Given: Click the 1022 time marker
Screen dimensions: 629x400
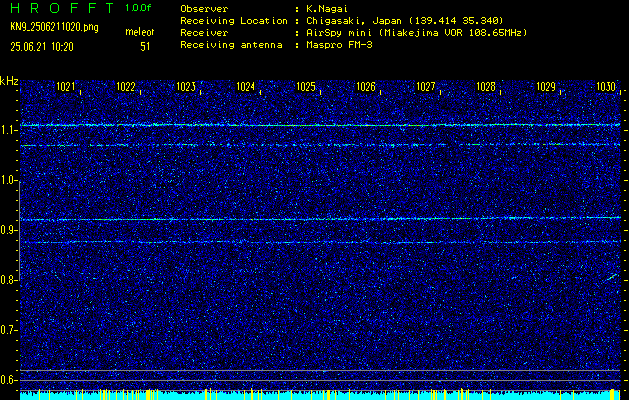Looking at the screenshot, I should [x=126, y=87].
